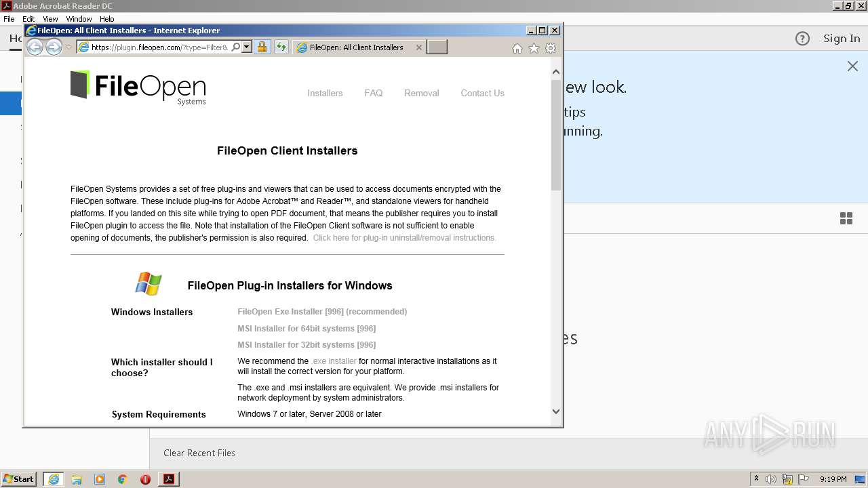Open the Windows Start button
This screenshot has height=488, width=868.
tap(19, 479)
